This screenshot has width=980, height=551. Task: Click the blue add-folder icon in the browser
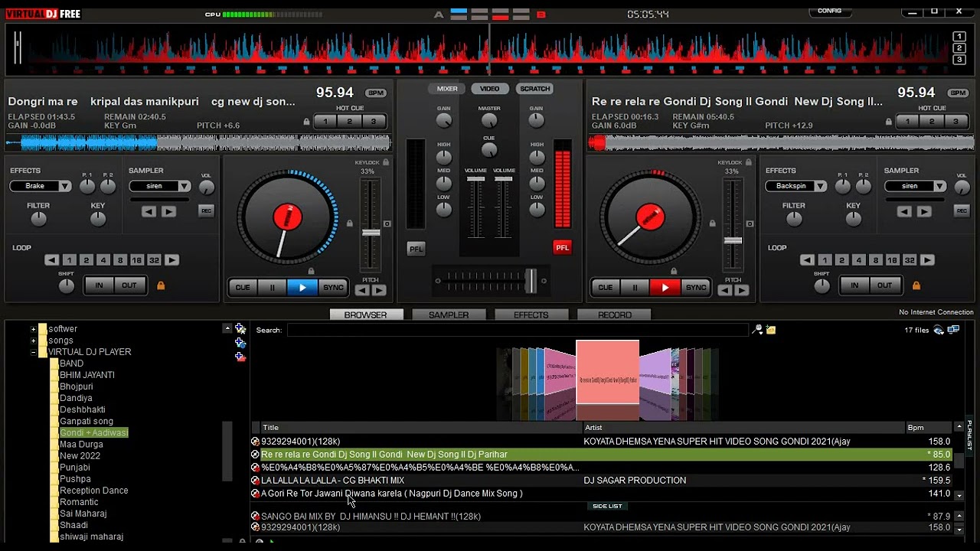pyautogui.click(x=240, y=343)
